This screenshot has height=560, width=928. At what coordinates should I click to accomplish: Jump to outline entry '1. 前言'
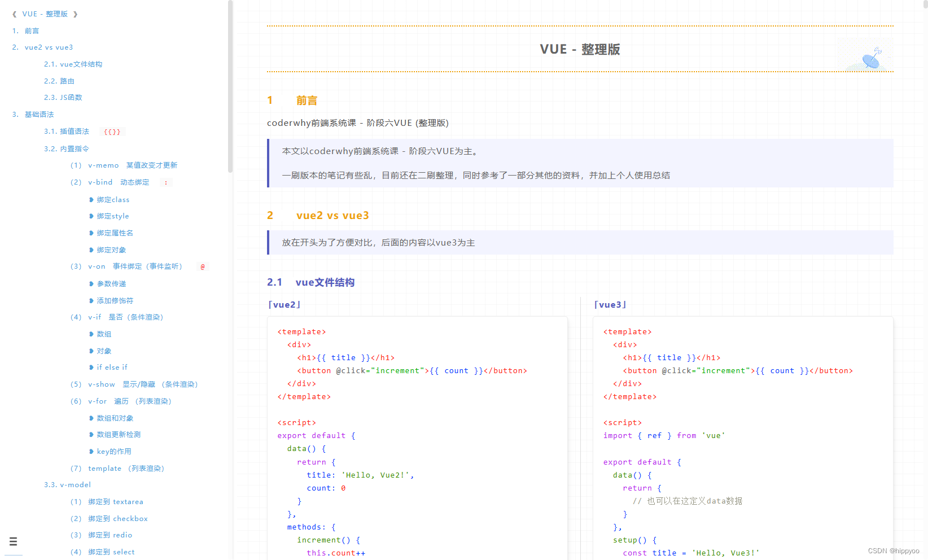click(26, 31)
